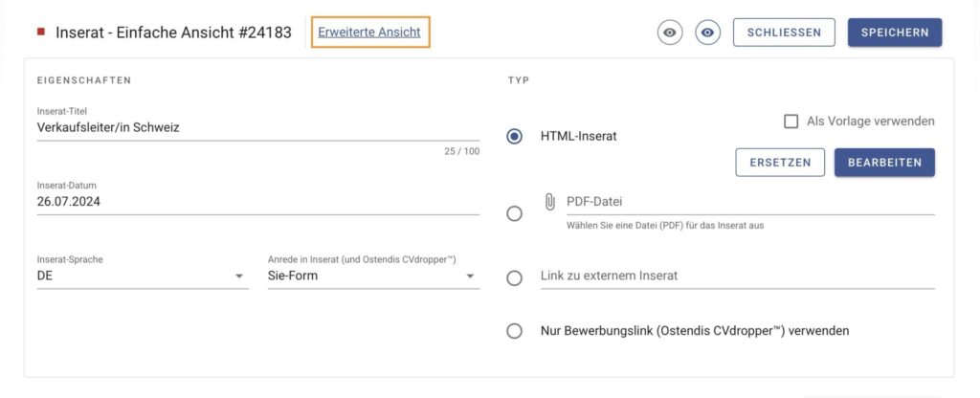Click the external Inserat link input field
This screenshot has width=980, height=398.
tap(737, 276)
